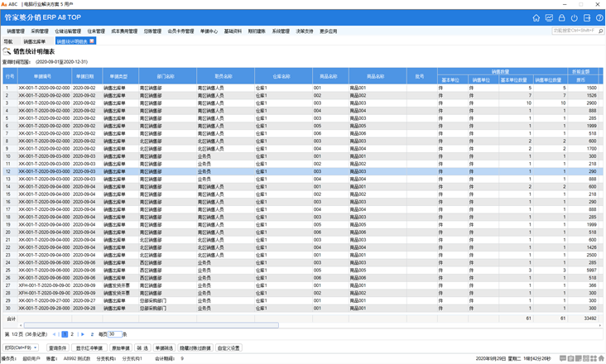Open the 更多应用 menu
The width and height of the screenshot is (606, 364).
tap(328, 31)
